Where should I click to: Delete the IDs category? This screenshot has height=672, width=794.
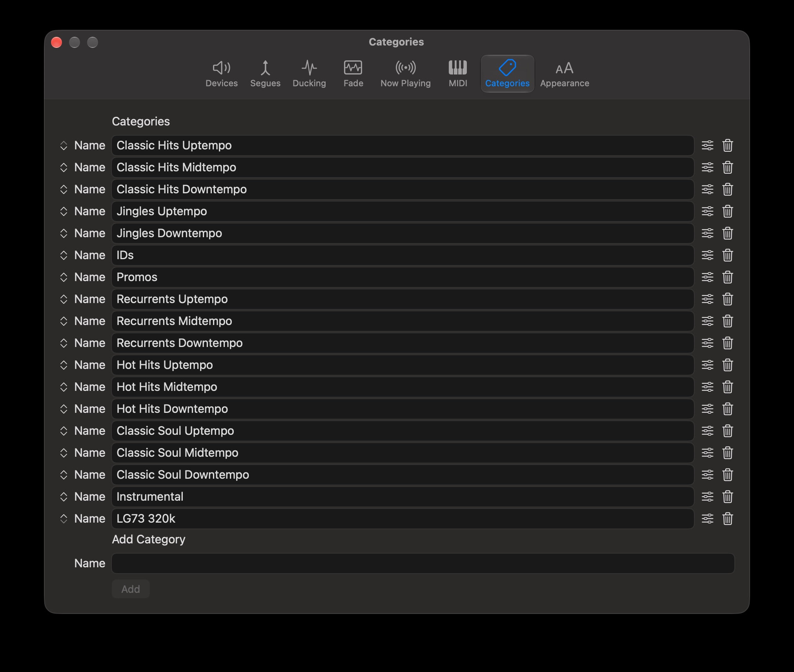(728, 255)
